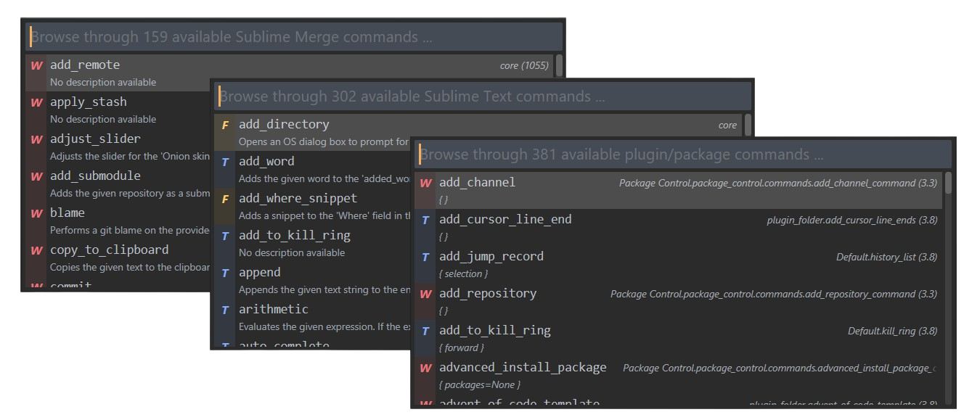
Task: Click the W icon beside advanced_install_package
Action: pyautogui.click(x=425, y=368)
